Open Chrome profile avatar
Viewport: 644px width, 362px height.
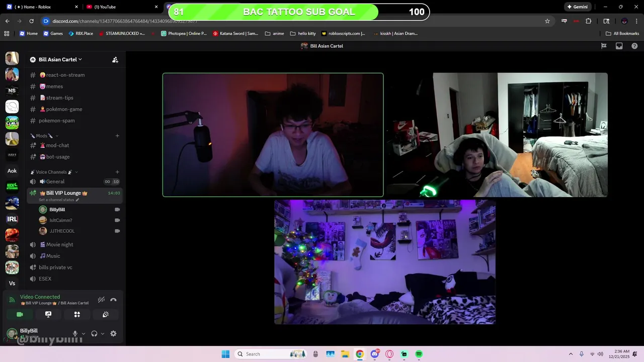624,21
